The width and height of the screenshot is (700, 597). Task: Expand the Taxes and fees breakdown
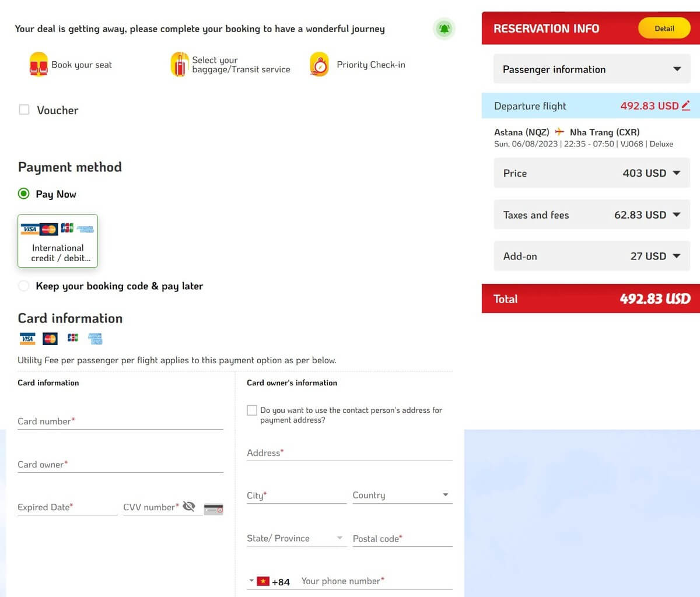591,215
